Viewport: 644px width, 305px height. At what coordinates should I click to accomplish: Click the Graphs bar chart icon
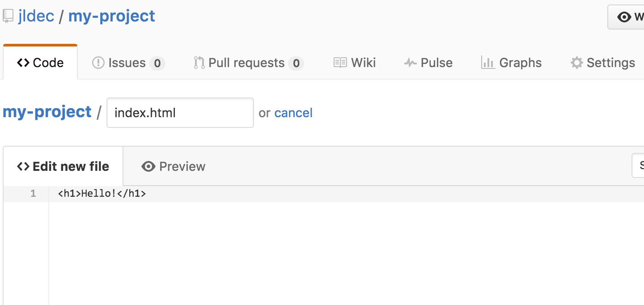coord(487,62)
